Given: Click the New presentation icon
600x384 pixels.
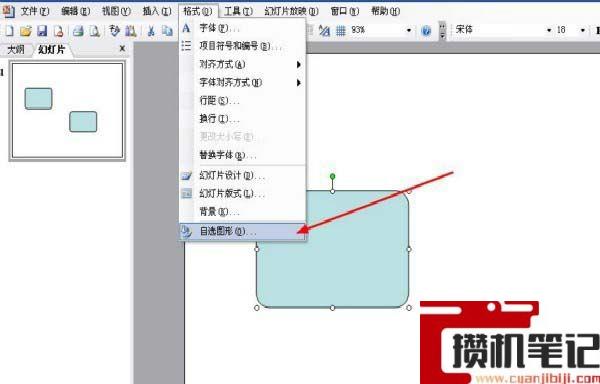Looking at the screenshot, I should point(9,31).
